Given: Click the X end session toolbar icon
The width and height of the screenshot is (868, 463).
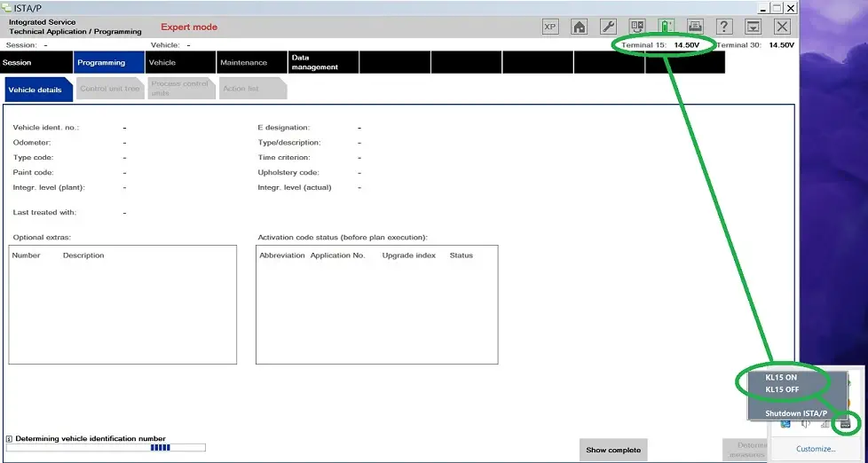Looking at the screenshot, I should pyautogui.click(x=782, y=27).
